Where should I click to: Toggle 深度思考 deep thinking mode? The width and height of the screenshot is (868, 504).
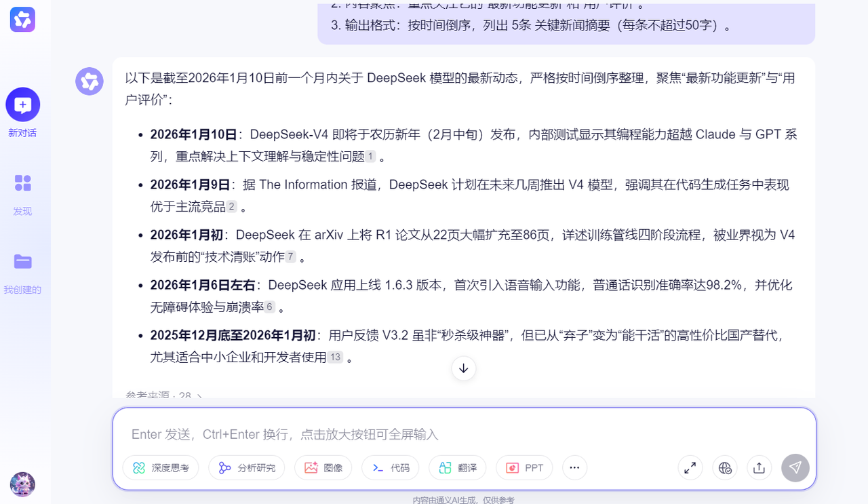tap(161, 468)
